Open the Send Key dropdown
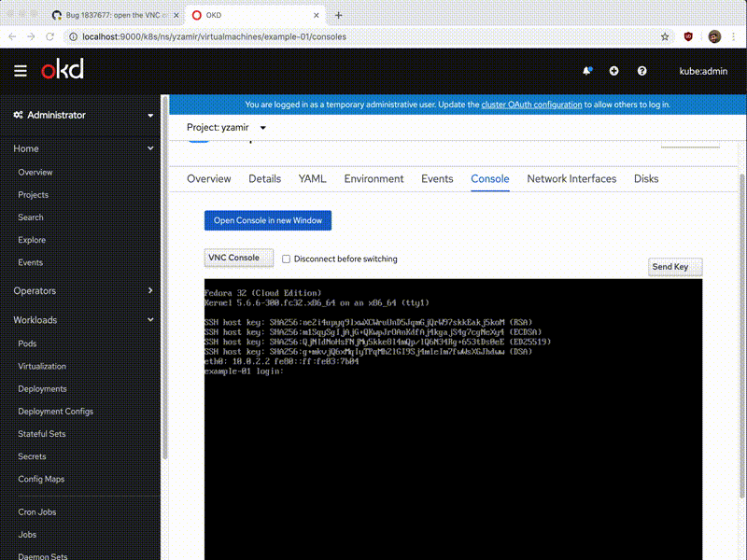The height and width of the screenshot is (560, 747). pos(675,267)
